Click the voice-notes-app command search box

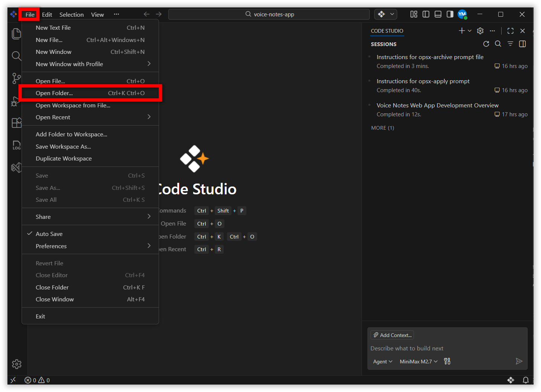269,14
